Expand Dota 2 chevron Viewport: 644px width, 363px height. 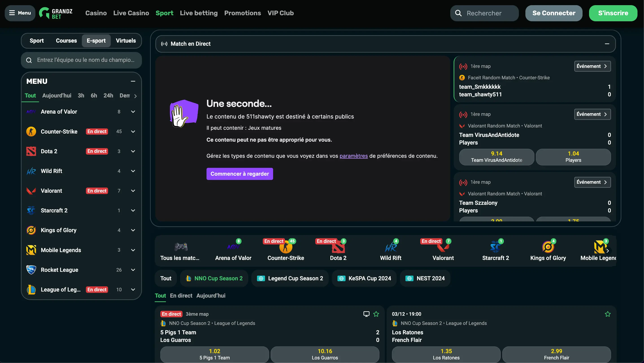(133, 151)
